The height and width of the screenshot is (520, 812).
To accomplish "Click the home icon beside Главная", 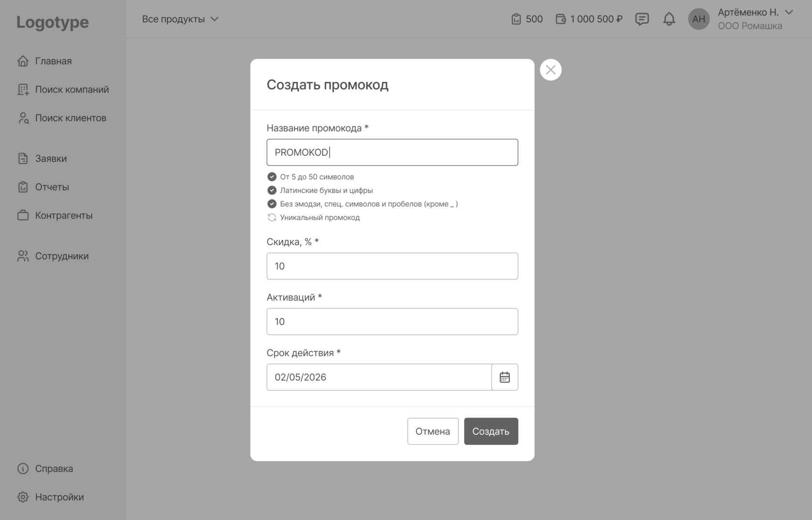I will (x=23, y=61).
